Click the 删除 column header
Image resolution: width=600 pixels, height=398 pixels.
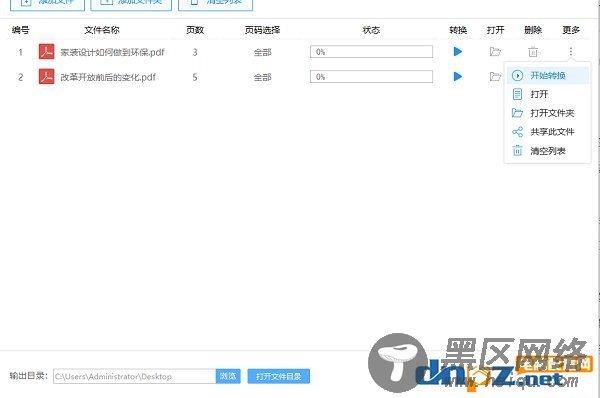pos(533,30)
